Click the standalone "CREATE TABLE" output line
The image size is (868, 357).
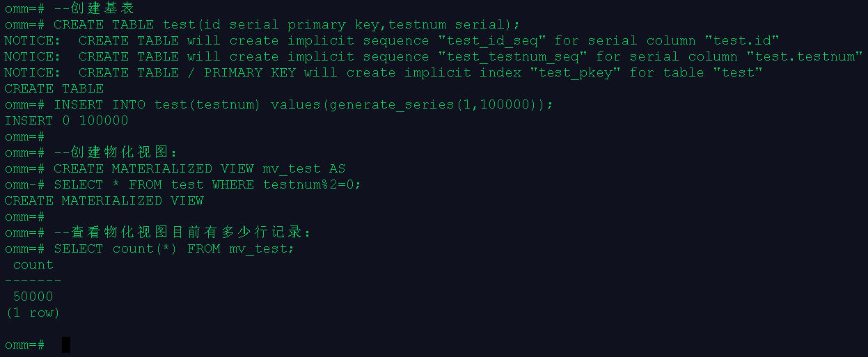[x=54, y=88]
